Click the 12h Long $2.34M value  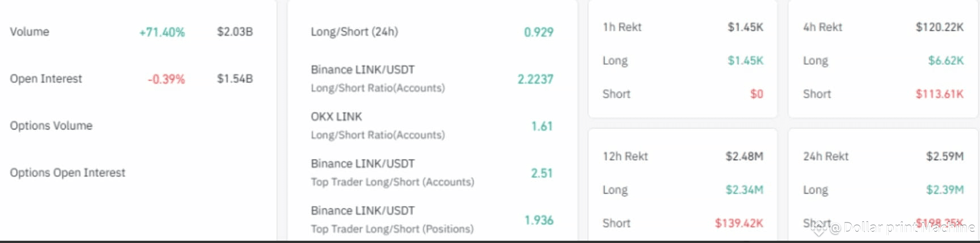click(x=745, y=190)
